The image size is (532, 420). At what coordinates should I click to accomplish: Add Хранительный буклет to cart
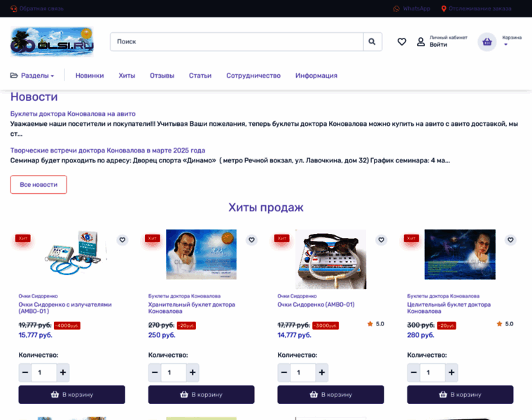pos(201,395)
